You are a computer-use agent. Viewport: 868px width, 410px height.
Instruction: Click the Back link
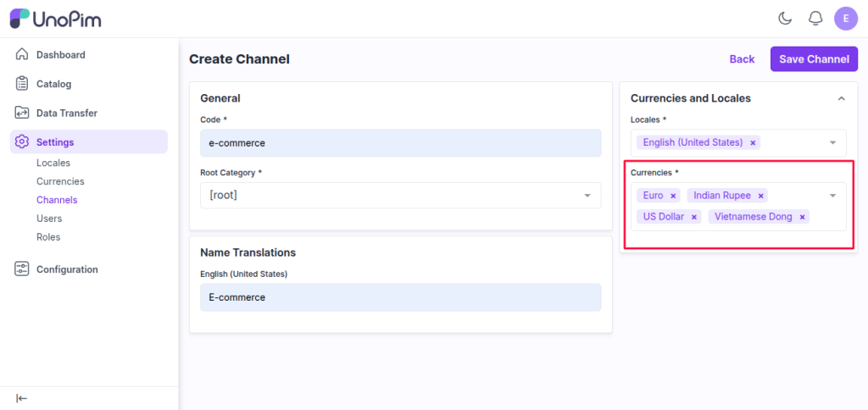coord(742,59)
